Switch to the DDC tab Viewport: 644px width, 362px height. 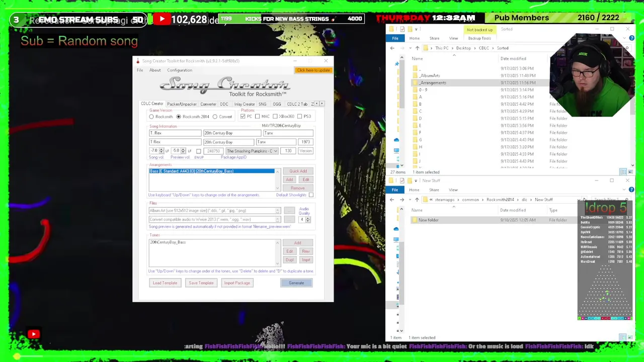224,104
